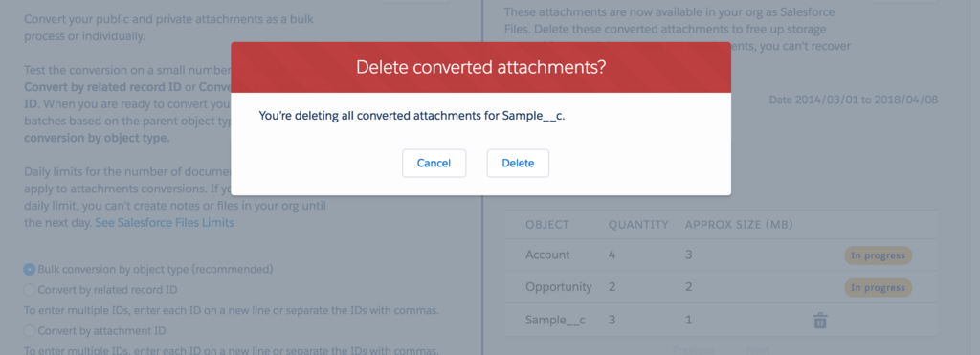Screen dimensions: 980x355
Task: Click the OBJECT column header
Action: [x=547, y=224]
